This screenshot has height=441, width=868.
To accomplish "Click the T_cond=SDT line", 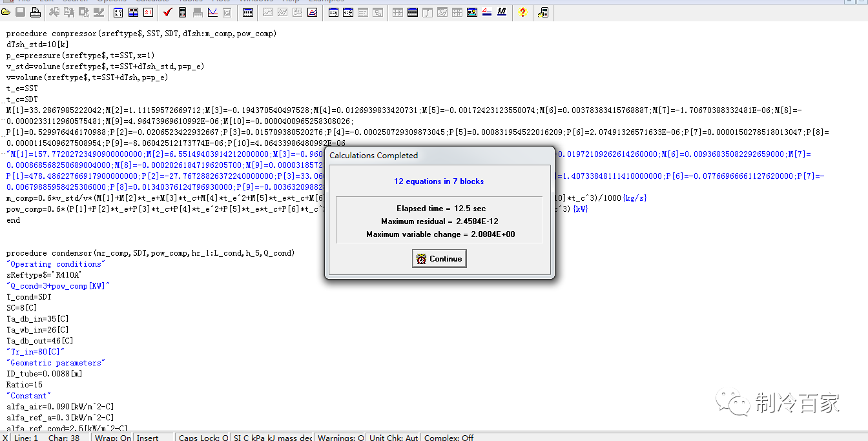I will [28, 297].
